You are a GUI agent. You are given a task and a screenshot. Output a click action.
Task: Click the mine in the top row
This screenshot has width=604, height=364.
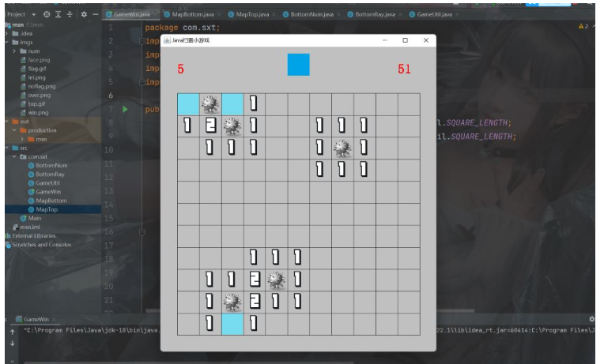click(210, 104)
